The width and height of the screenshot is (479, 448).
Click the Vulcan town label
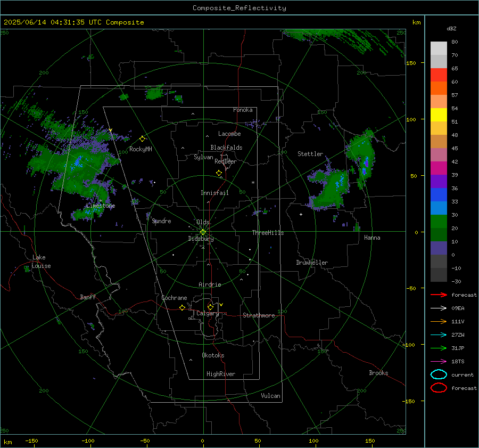(270, 396)
